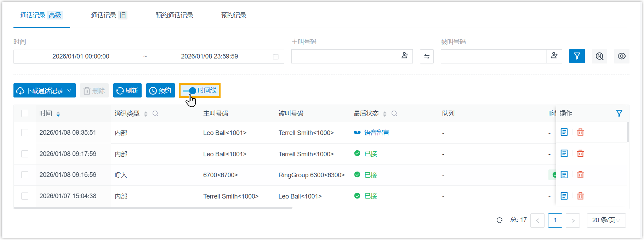Viewport: 644px width, 240px height.
Task: Open the 20 条/页 page size dropdown
Action: click(606, 220)
